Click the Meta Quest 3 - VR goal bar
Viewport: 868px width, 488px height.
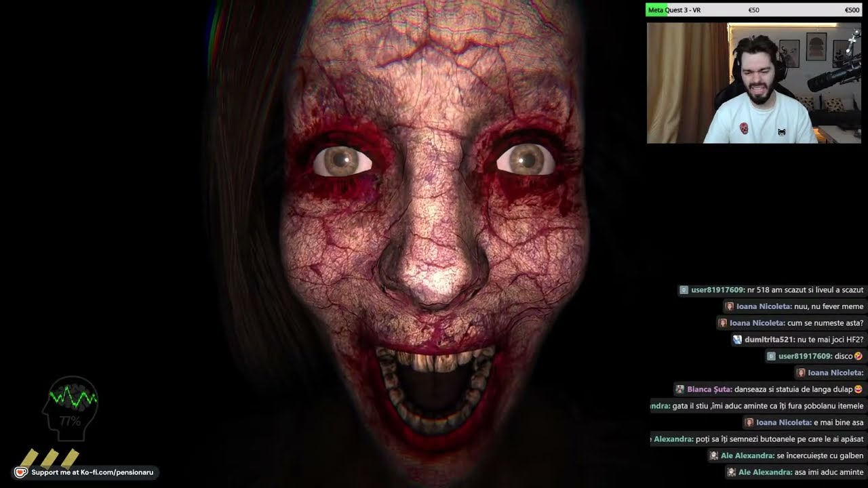click(x=754, y=9)
